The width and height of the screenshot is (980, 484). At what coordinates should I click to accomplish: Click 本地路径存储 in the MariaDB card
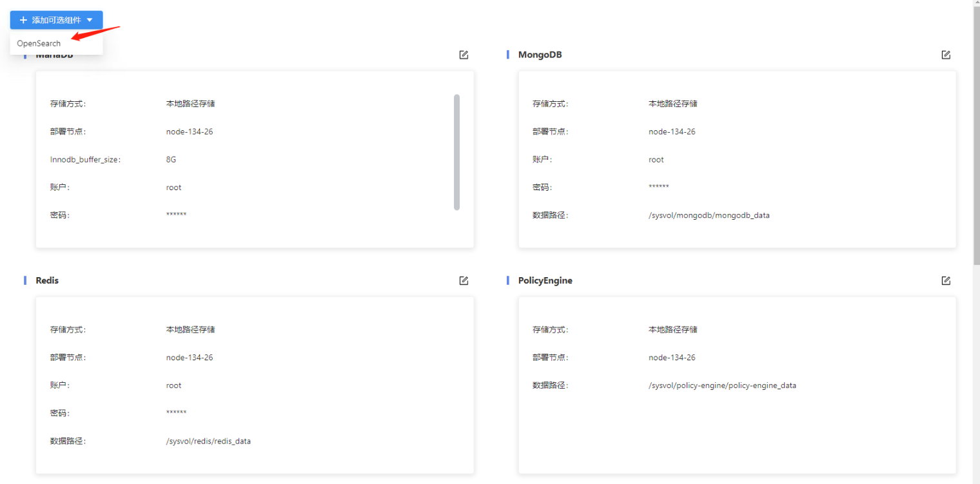[x=190, y=104]
